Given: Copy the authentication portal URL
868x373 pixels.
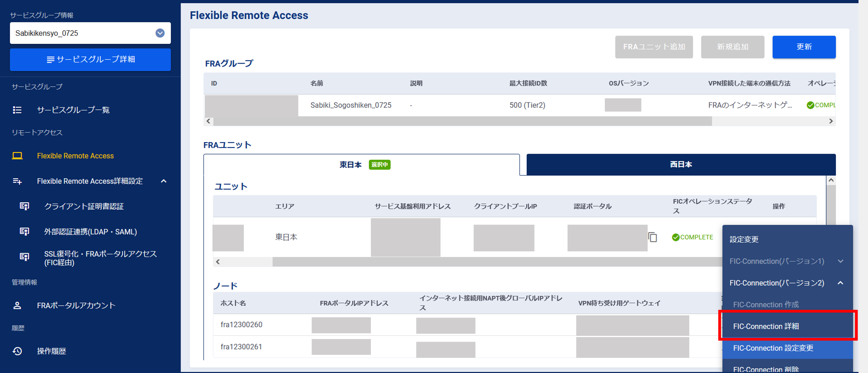Looking at the screenshot, I should pos(652,237).
